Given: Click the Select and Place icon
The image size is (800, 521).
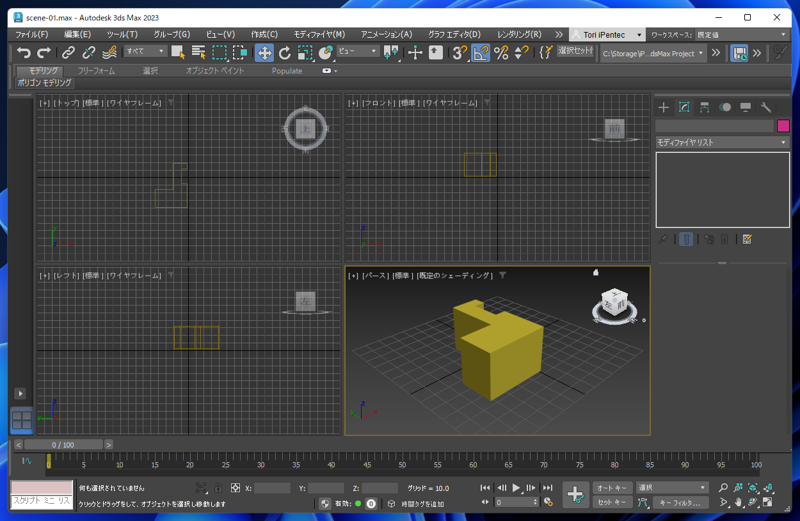Looking at the screenshot, I should [x=326, y=53].
